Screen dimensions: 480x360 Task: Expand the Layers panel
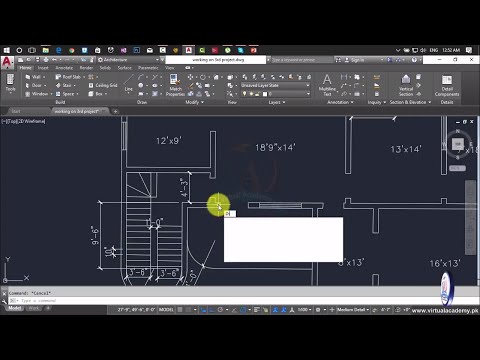click(277, 102)
